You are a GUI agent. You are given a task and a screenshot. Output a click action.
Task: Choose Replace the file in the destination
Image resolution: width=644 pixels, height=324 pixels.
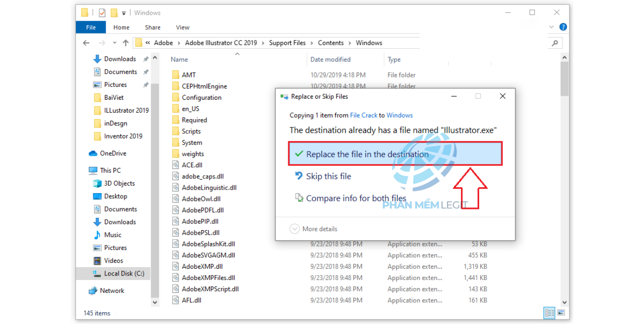tap(395, 154)
